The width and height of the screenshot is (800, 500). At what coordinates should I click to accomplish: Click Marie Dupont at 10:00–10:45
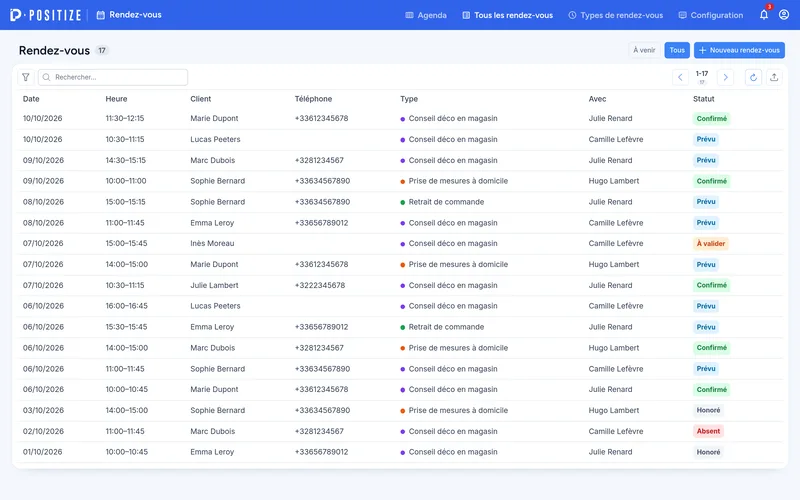point(214,389)
